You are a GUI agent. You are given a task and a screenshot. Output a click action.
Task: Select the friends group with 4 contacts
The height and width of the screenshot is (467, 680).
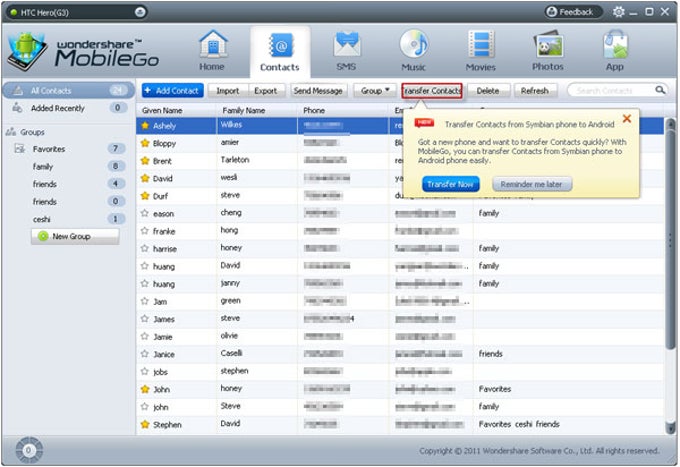tap(69, 184)
